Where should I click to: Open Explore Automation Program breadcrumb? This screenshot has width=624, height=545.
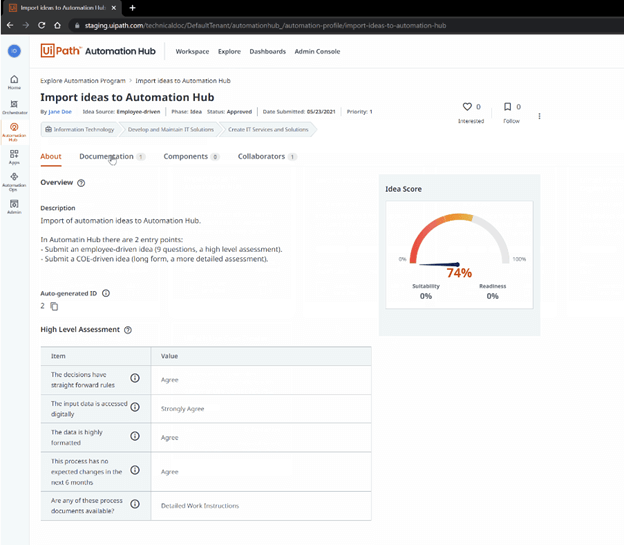pyautogui.click(x=83, y=81)
